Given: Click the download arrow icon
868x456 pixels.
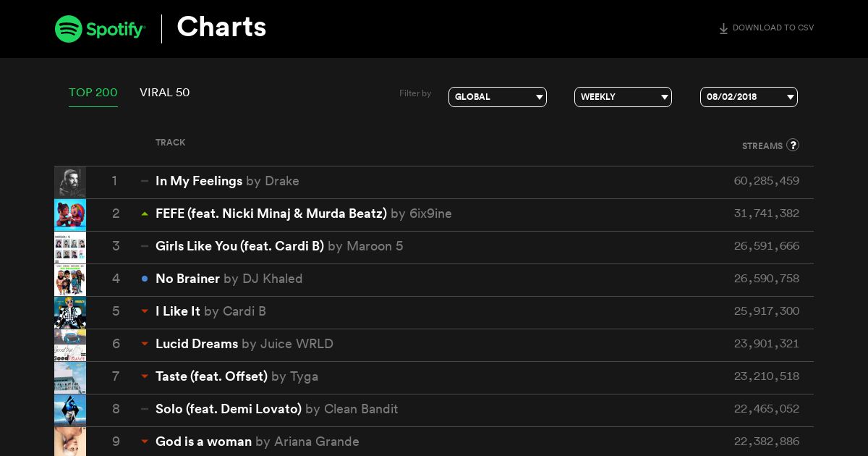Looking at the screenshot, I should (723, 29).
